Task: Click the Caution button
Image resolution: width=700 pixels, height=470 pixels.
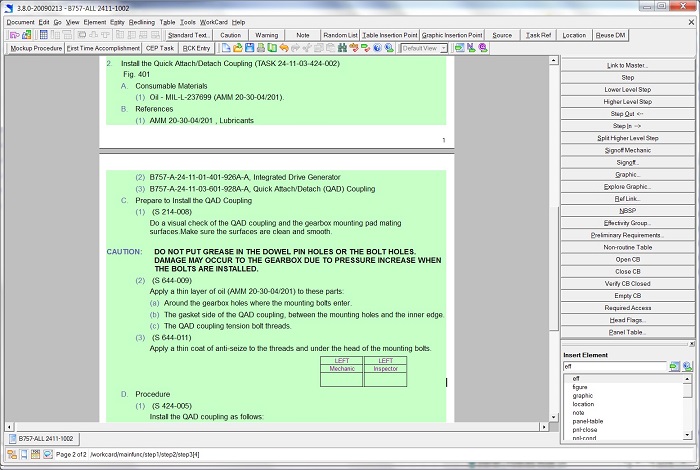Action: point(230,34)
